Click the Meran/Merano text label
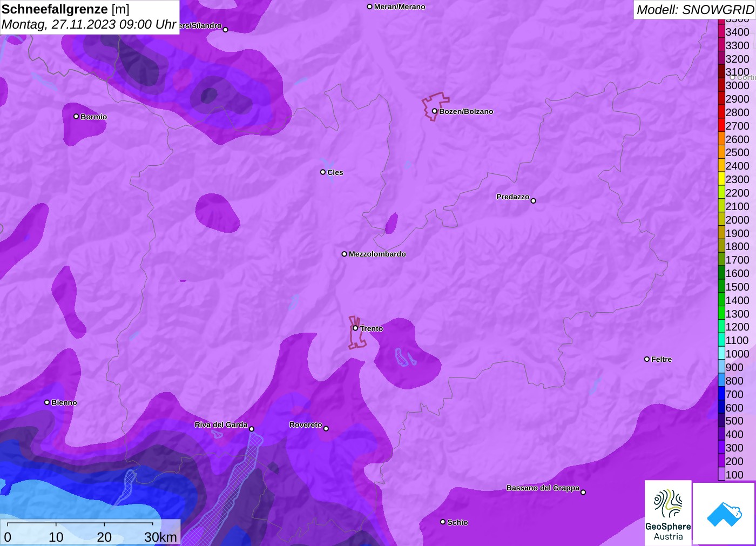 pyautogui.click(x=400, y=6)
